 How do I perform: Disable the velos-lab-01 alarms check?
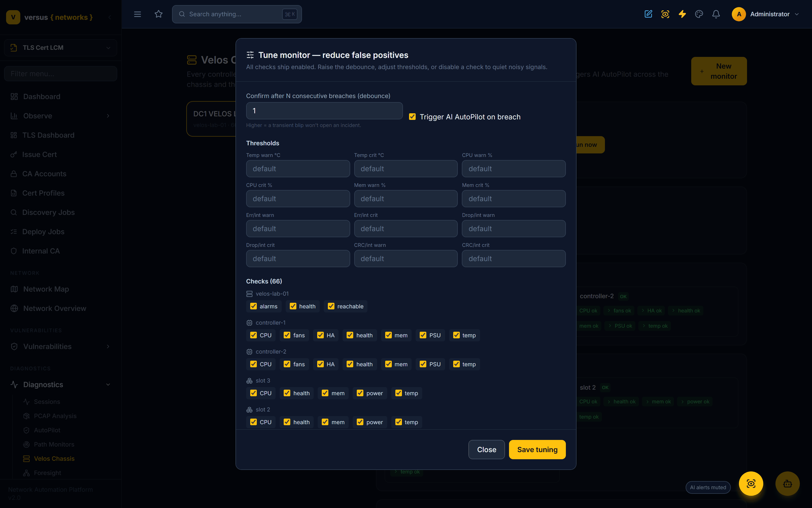[x=254, y=306]
